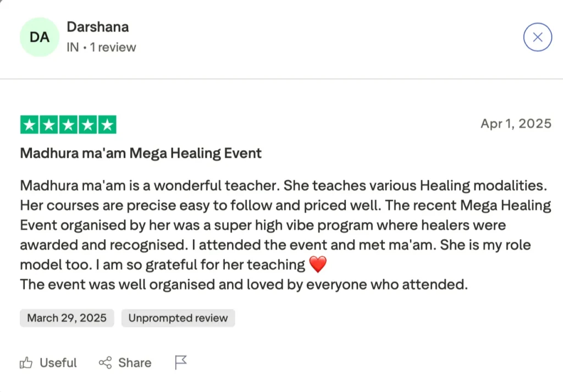Click the first green rating star
Image resolution: width=563 pixels, height=392 pixels.
point(30,125)
